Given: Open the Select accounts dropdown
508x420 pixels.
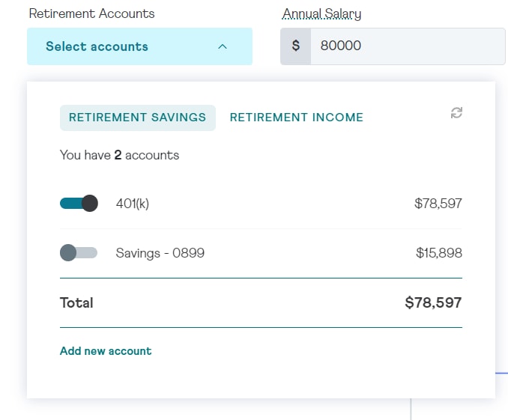Looking at the screenshot, I should 139,46.
